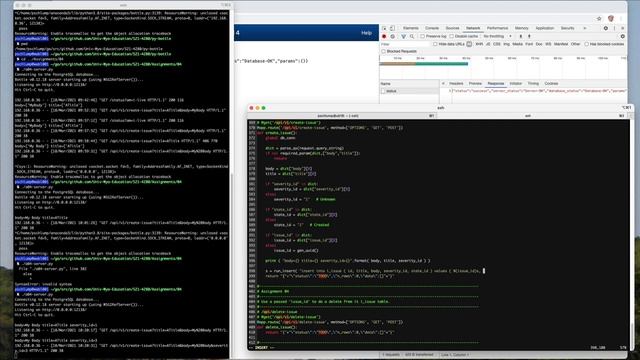Open the DevTools settings gear
The height and width of the screenshot is (360, 640).
tap(606, 28)
